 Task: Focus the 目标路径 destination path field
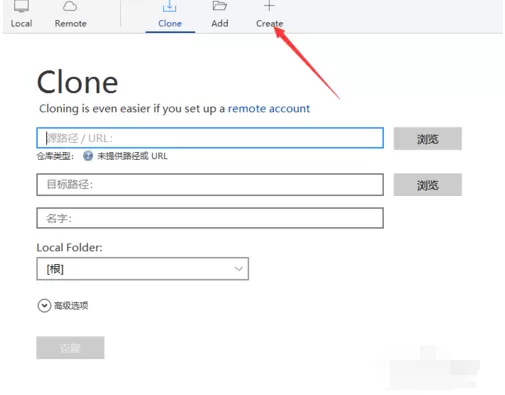pos(210,184)
